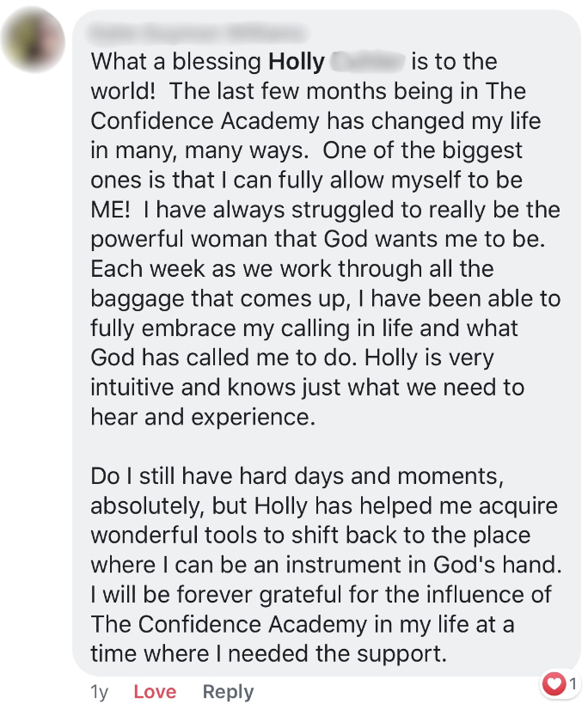Open the 1y comment timestamp
Image resolution: width=588 pixels, height=710 pixels.
tap(100, 692)
